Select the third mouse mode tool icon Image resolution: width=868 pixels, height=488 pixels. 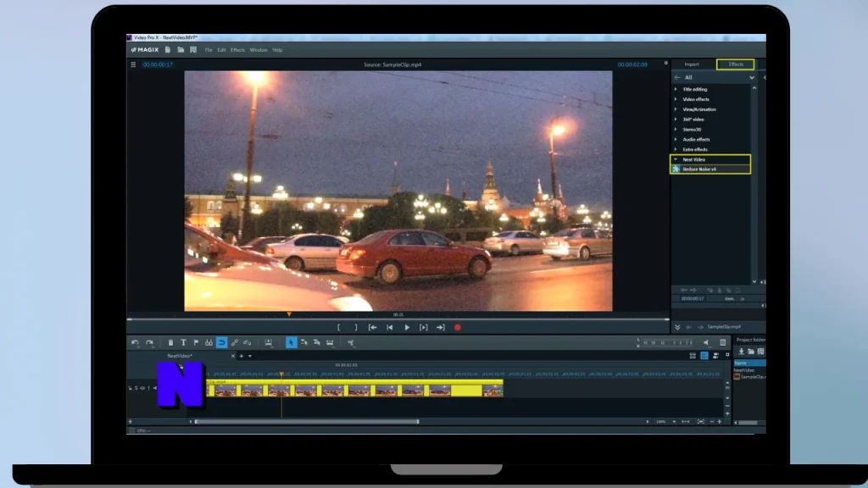(x=317, y=343)
